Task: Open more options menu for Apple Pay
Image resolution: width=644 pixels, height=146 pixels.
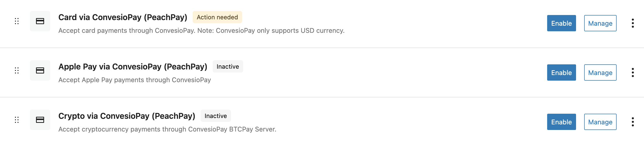Action: click(633, 72)
